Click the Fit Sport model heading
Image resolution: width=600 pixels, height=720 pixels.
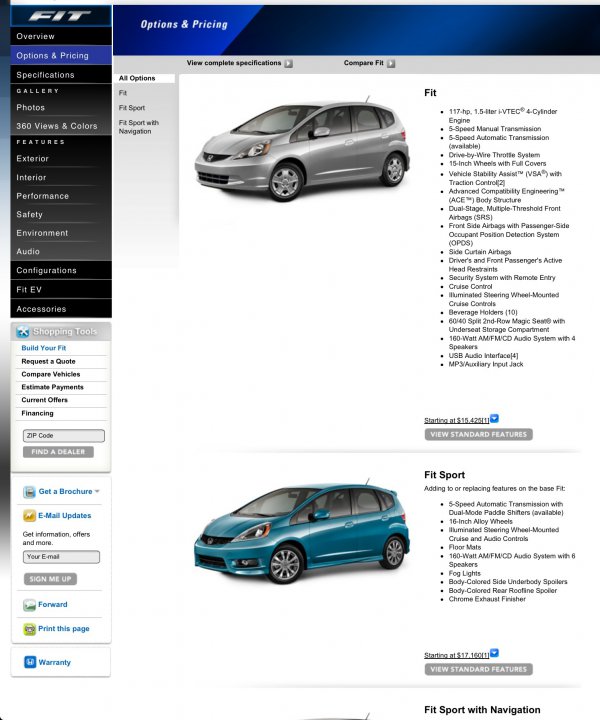444,475
